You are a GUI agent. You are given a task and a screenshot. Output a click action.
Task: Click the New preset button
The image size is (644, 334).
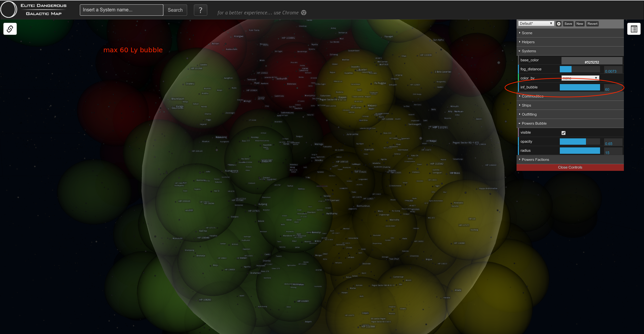[580, 24]
